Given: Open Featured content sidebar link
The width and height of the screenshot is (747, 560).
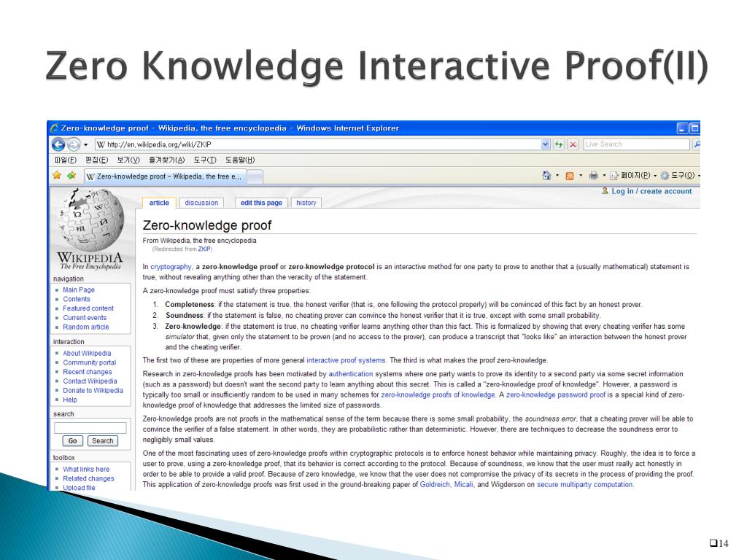Looking at the screenshot, I should (88, 308).
